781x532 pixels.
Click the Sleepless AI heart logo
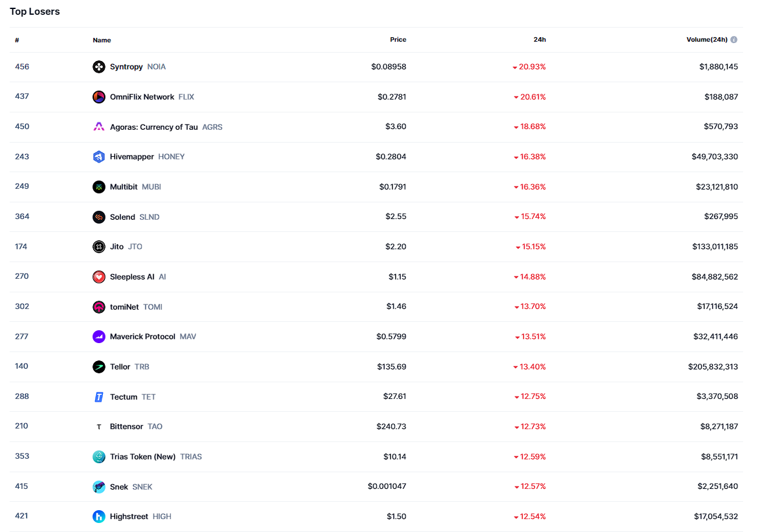98,277
